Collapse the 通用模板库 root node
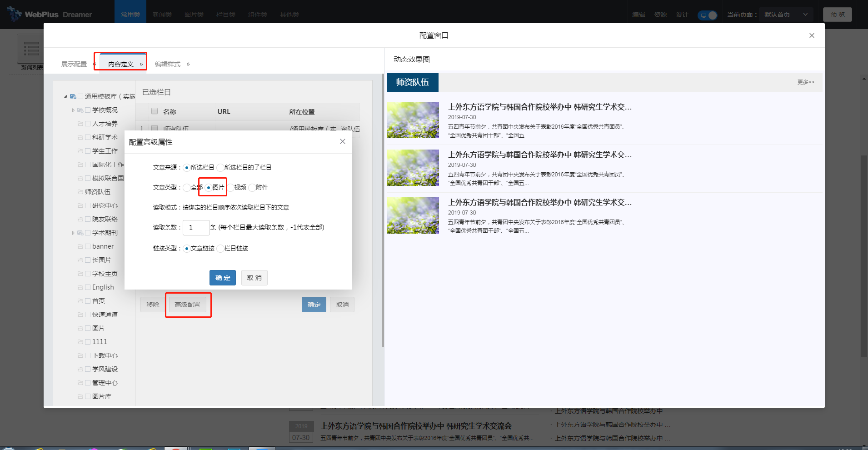Viewport: 868px width, 450px height. click(65, 96)
